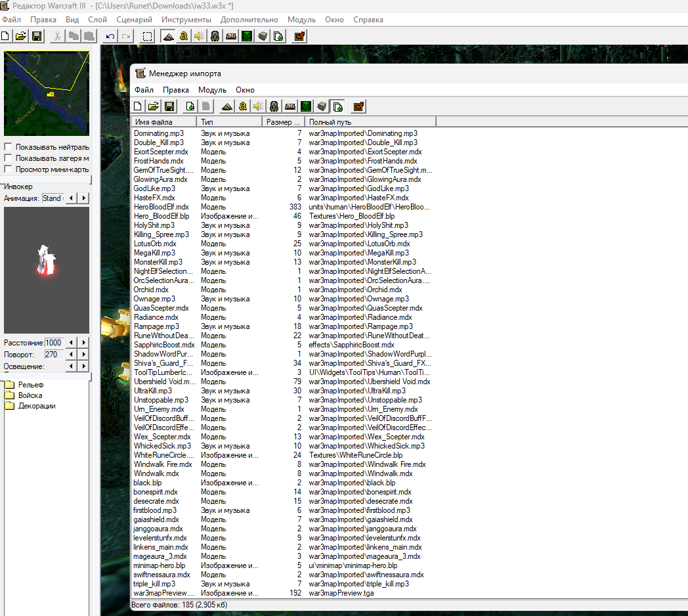688x616 pixels.
Task: Open Object Editor from Import Manager toolbar
Action: point(274,106)
